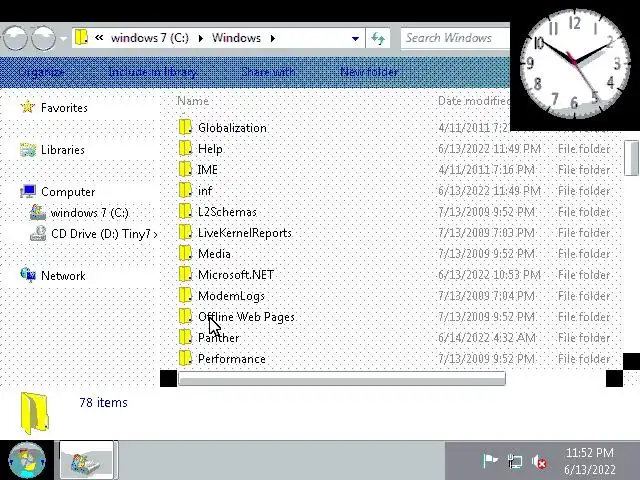Screen dimensions: 640x480
Task: Select Libraries in the navigation pane
Action: click(x=63, y=150)
